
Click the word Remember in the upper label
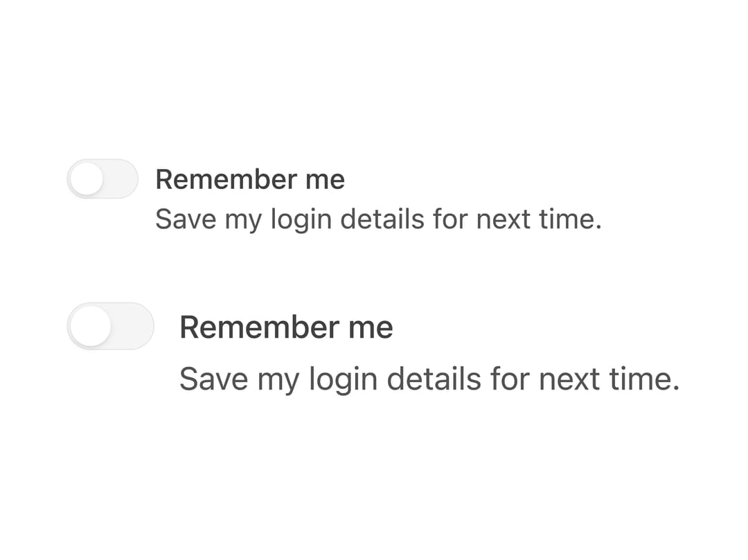click(226, 180)
